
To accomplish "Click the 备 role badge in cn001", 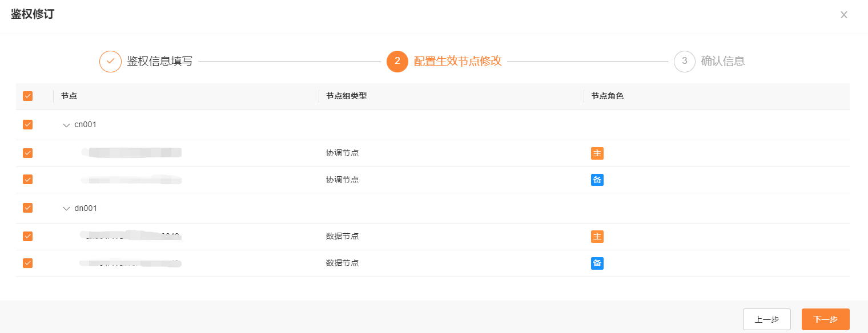I will tap(597, 180).
